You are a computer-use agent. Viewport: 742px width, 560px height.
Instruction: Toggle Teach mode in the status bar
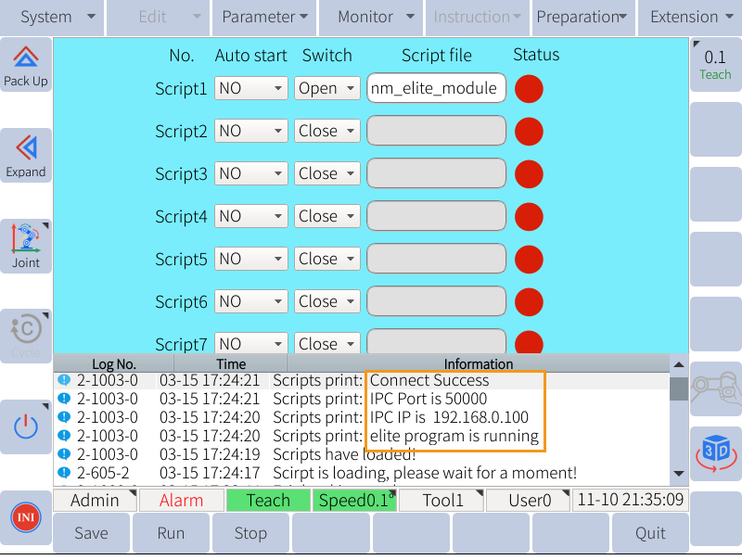267,500
